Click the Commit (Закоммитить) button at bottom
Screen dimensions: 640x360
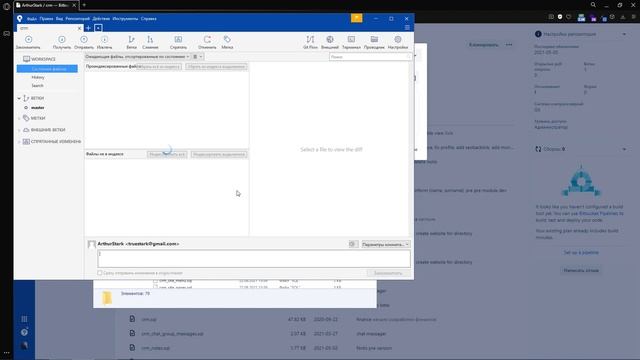[388, 273]
